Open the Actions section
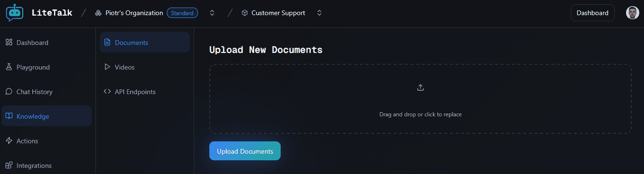 [46, 141]
